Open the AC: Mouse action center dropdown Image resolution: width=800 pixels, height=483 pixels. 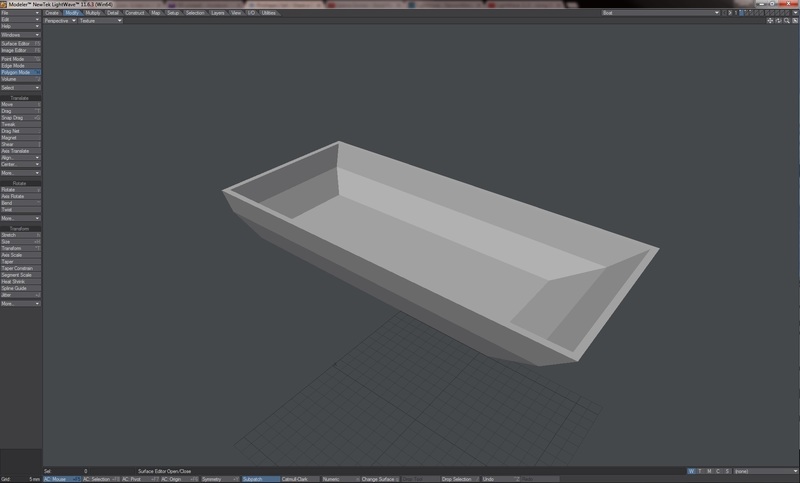(62, 479)
